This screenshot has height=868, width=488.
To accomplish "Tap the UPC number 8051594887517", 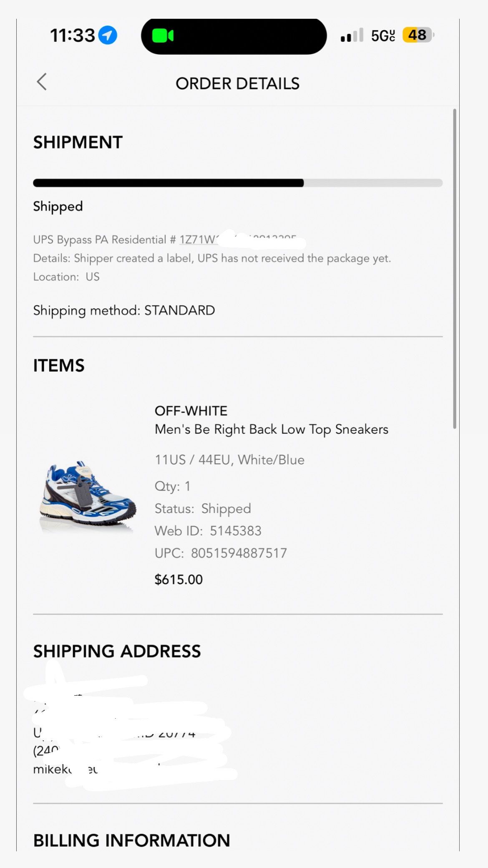I will 220,553.
